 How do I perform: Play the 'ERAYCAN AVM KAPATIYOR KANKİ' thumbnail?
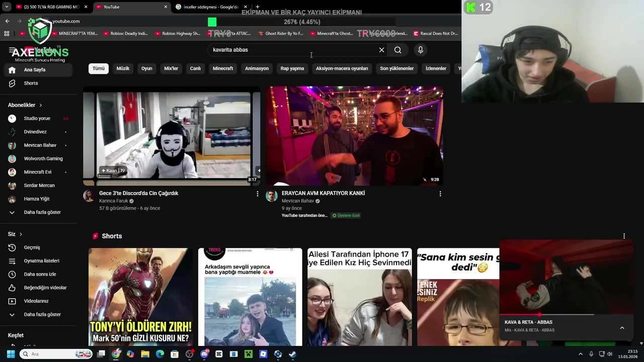[354, 136]
